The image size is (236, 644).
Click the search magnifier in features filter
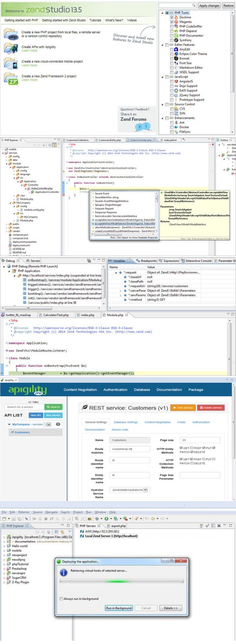click(x=194, y=5)
